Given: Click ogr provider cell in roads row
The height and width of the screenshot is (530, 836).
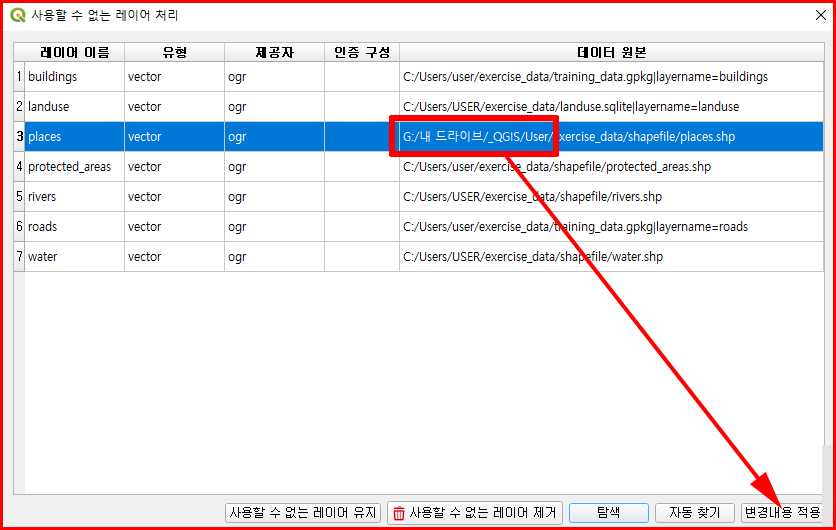Looking at the screenshot, I should (x=274, y=226).
